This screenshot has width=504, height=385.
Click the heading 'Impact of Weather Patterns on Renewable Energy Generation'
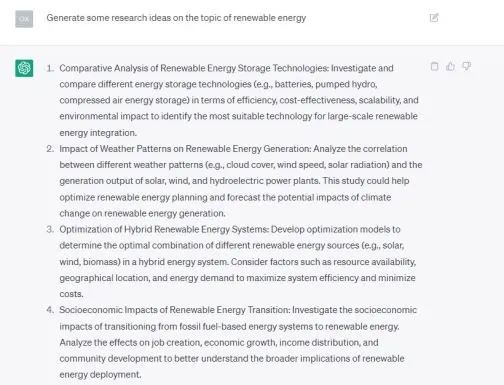click(185, 149)
